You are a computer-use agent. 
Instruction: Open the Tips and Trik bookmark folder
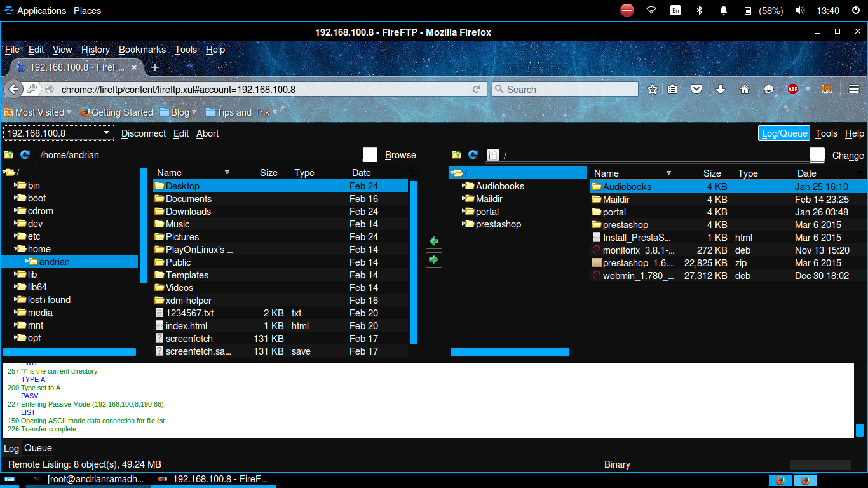tap(241, 112)
